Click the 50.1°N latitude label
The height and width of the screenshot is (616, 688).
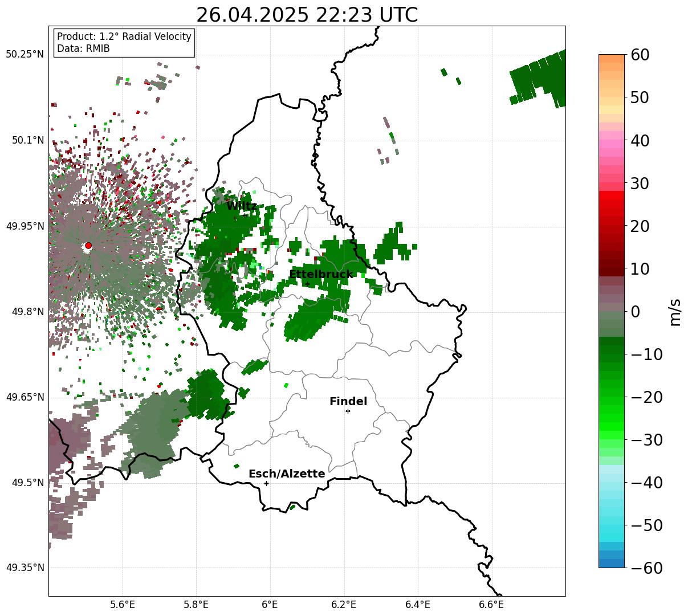click(28, 140)
